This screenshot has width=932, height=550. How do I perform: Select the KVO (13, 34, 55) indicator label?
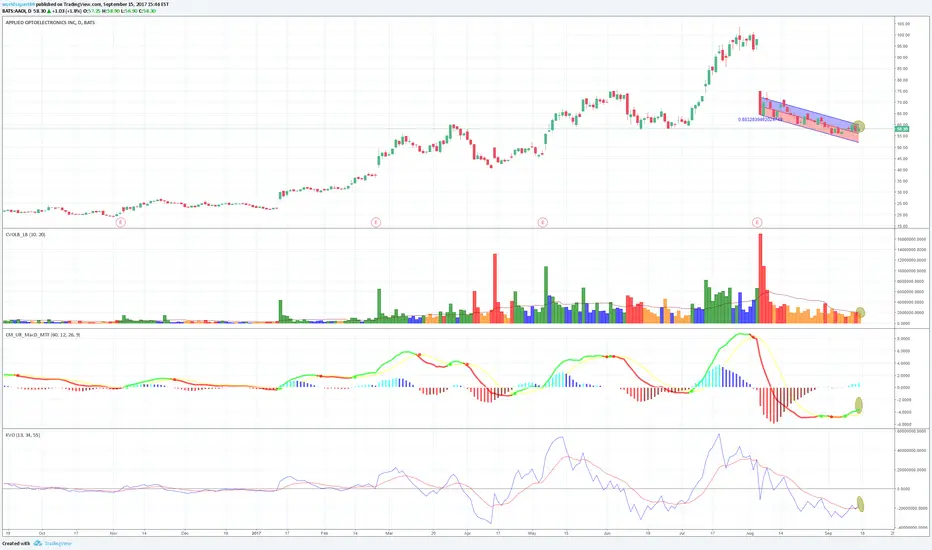click(23, 435)
